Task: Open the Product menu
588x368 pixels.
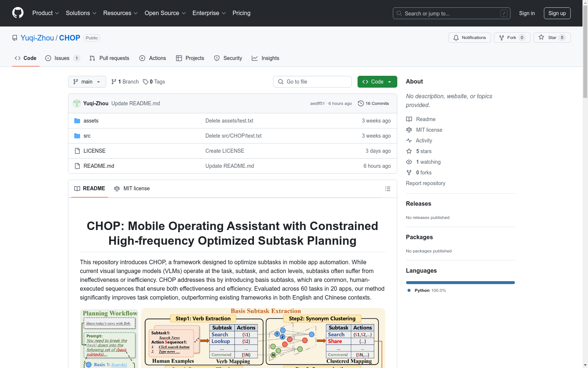Action: pos(46,13)
